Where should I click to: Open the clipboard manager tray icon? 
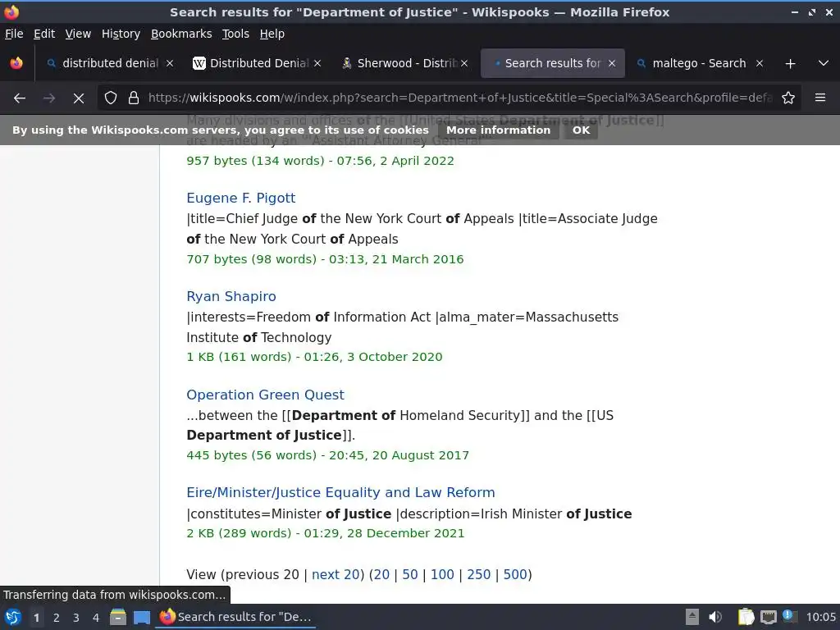pos(746,617)
